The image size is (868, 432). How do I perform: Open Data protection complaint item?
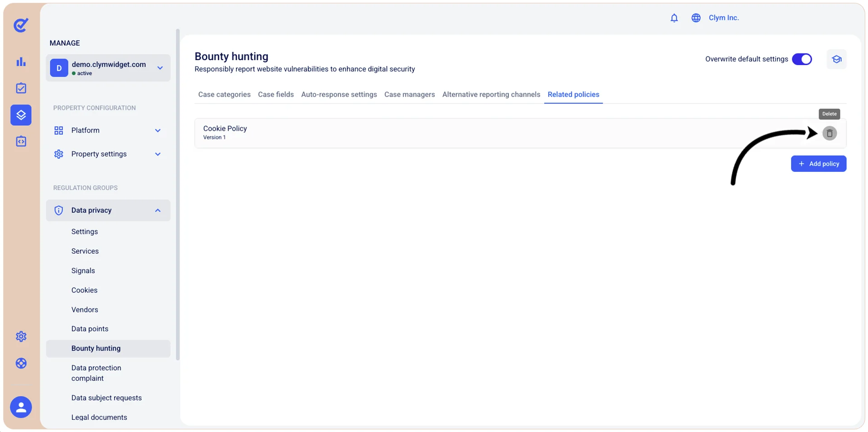(x=96, y=373)
